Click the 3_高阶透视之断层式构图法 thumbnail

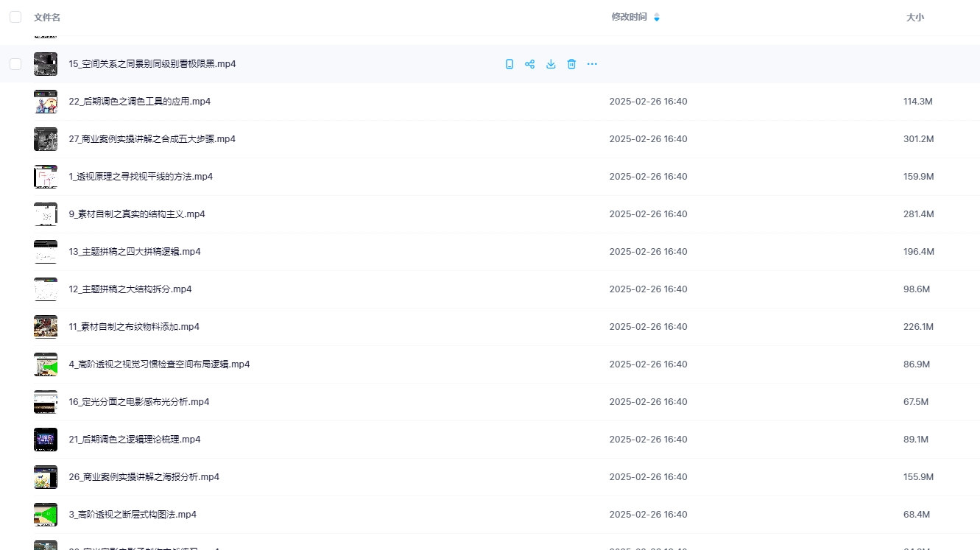click(46, 515)
